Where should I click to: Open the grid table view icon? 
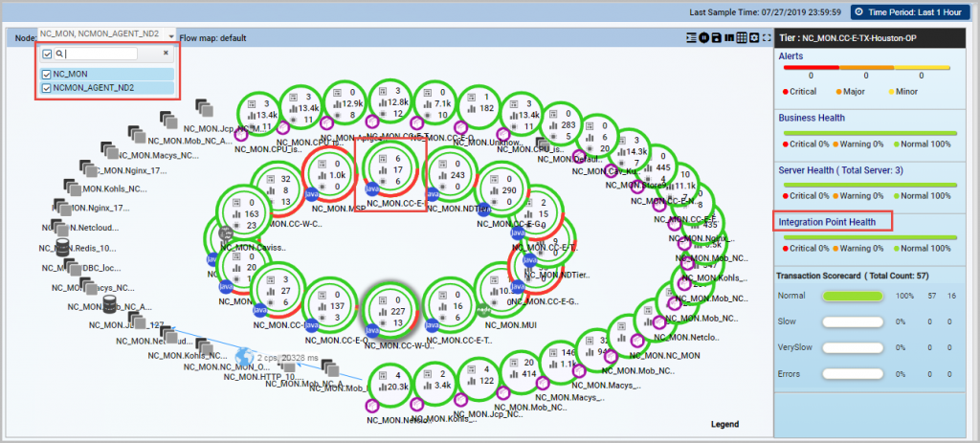pyautogui.click(x=742, y=37)
